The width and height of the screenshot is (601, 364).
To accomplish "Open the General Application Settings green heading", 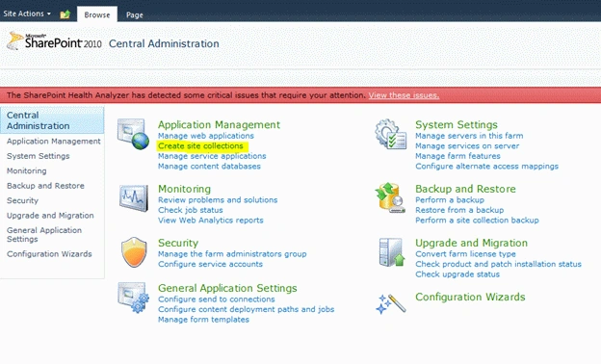I will tap(227, 288).
